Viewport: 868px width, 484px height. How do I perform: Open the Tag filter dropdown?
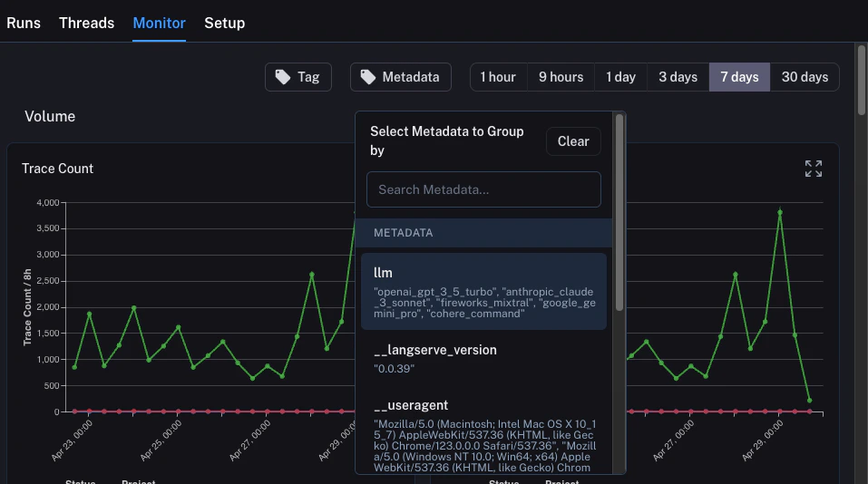coord(298,77)
